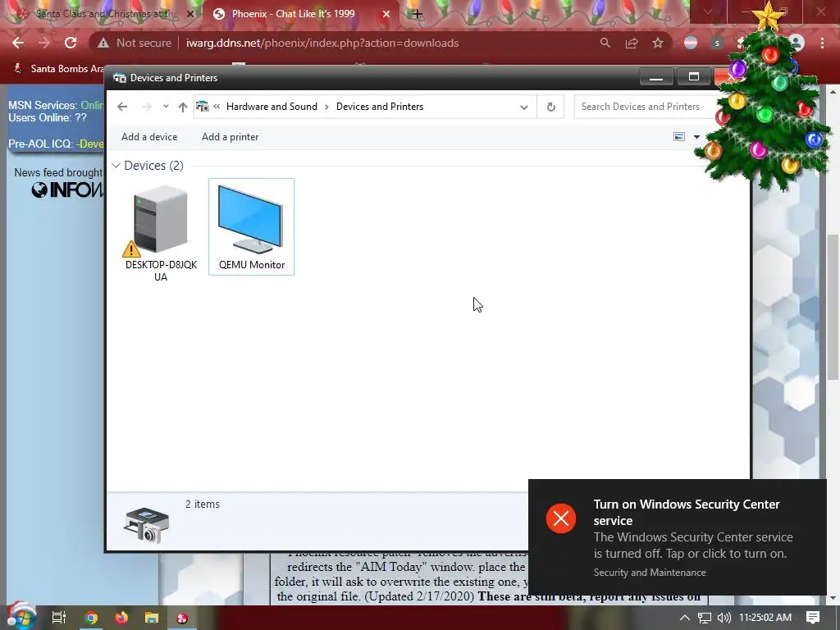Screen dimensions: 840x630
Task: Collapse the Devices (2) group chevron
Action: [116, 166]
